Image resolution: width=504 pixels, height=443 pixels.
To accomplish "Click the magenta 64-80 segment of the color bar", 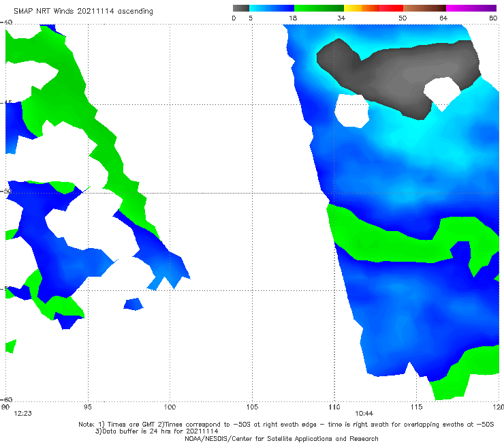I will 471,8.
